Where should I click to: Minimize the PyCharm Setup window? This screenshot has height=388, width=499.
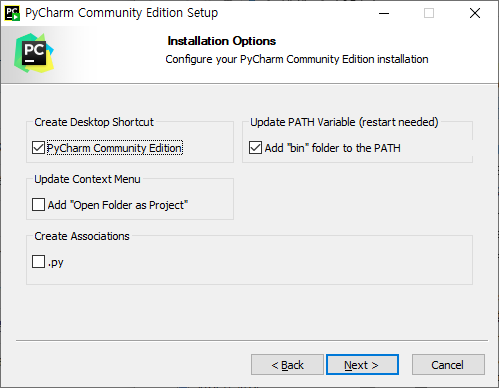pyautogui.click(x=384, y=13)
